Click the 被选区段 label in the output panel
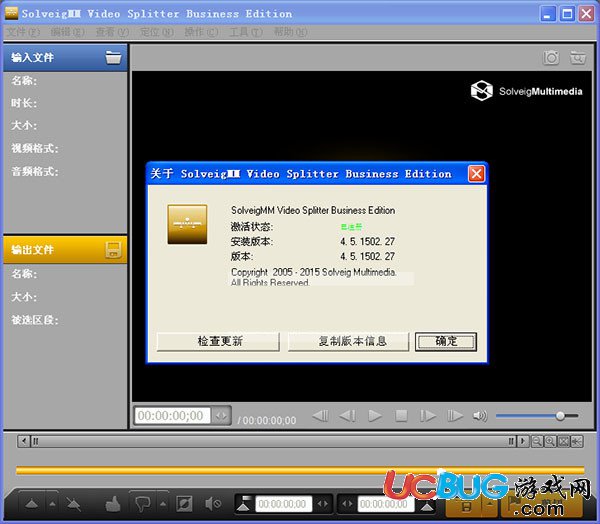The height and width of the screenshot is (524, 600). tap(35, 320)
